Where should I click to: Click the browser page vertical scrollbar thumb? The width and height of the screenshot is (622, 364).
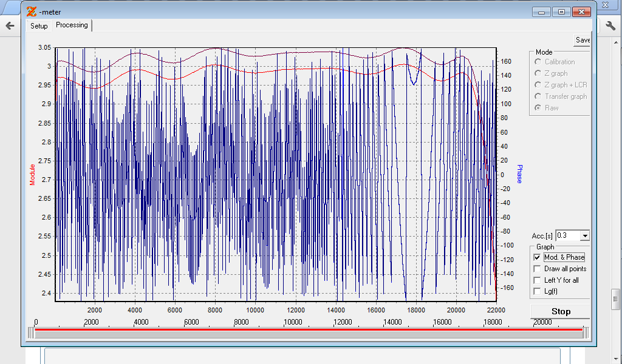pos(615,299)
